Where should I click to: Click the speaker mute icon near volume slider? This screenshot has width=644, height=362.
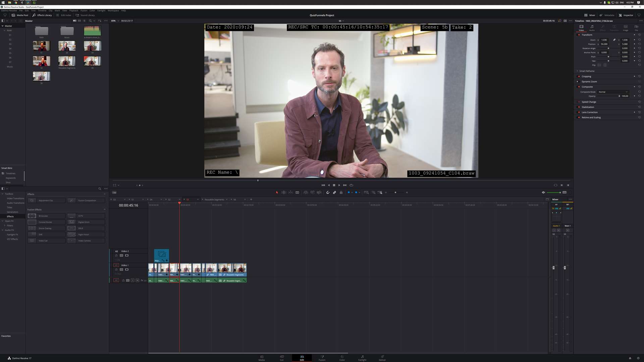coord(543,192)
